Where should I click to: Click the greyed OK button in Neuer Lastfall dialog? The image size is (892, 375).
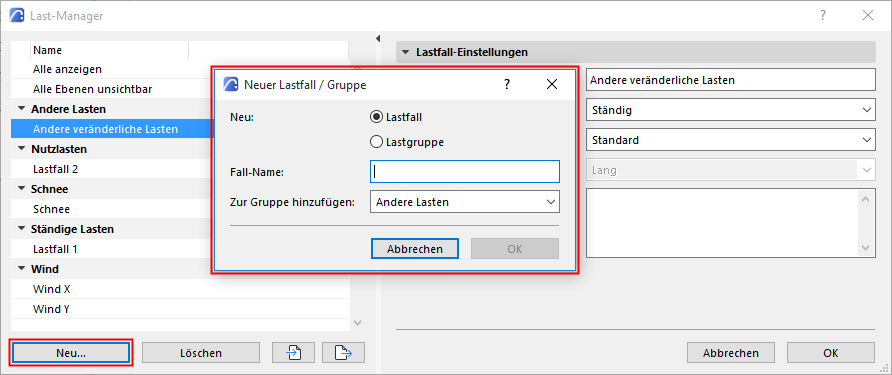515,249
